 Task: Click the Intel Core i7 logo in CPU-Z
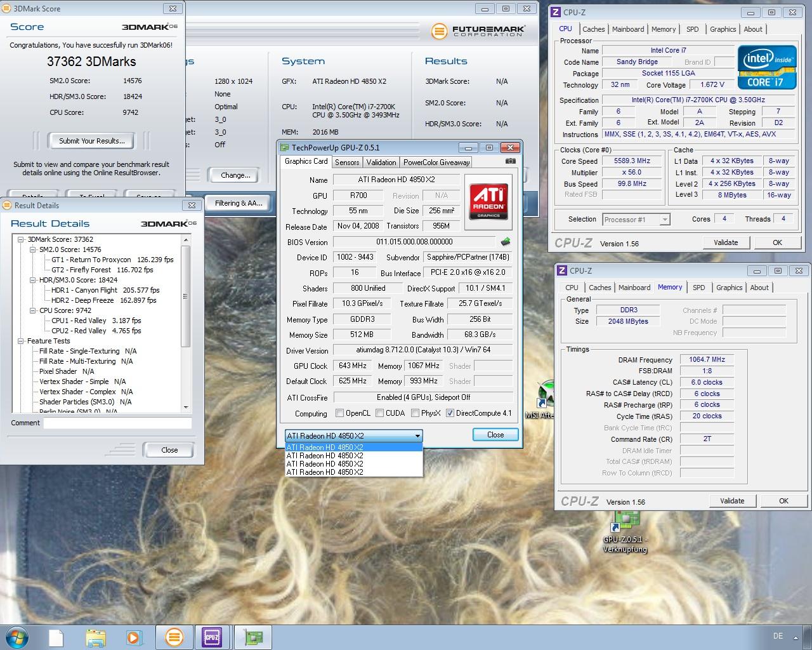coord(766,67)
